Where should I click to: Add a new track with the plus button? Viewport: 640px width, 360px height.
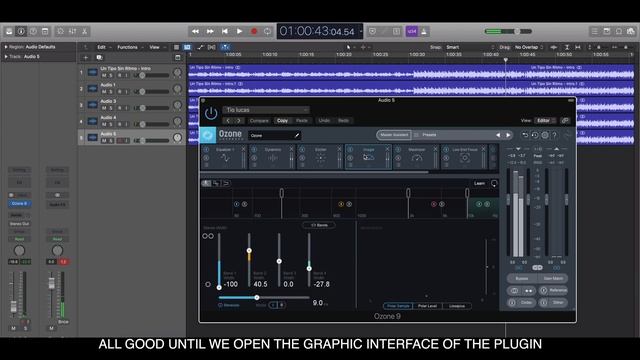pos(86,58)
